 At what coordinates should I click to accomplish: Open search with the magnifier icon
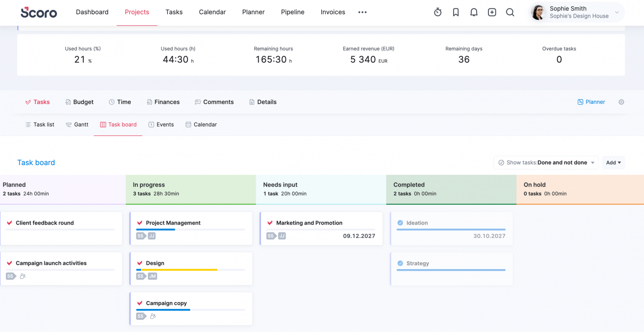(x=510, y=12)
